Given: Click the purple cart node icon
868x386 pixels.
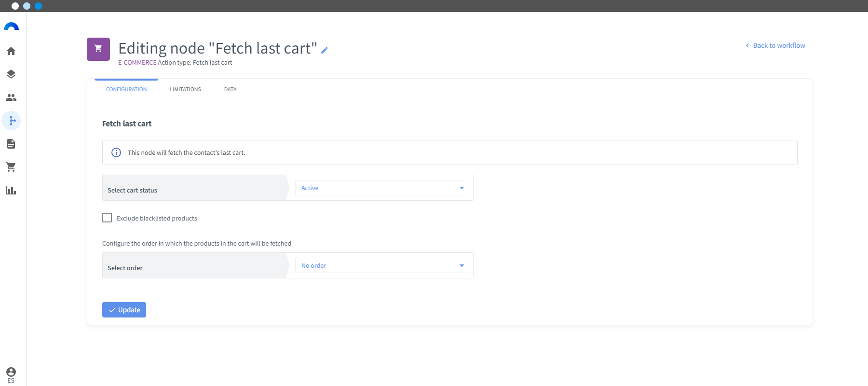Looking at the screenshot, I should coord(98,49).
